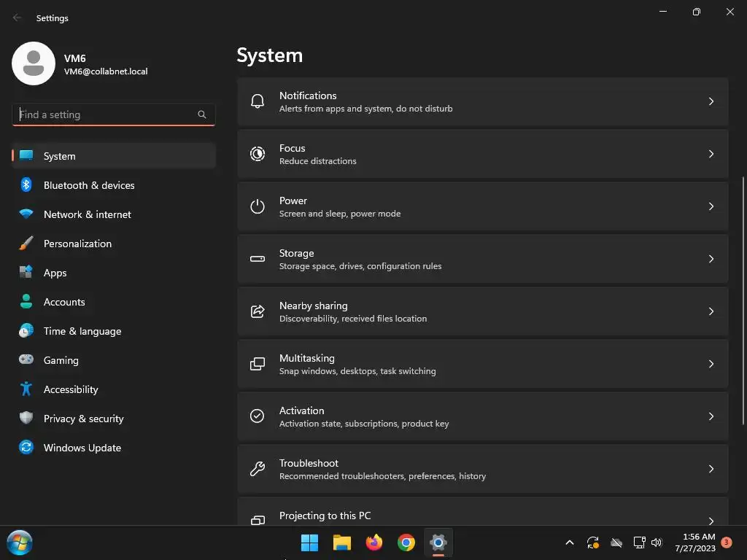Click the settings page vertical scrollbar
Screen dimensions: 747x560
(743, 300)
